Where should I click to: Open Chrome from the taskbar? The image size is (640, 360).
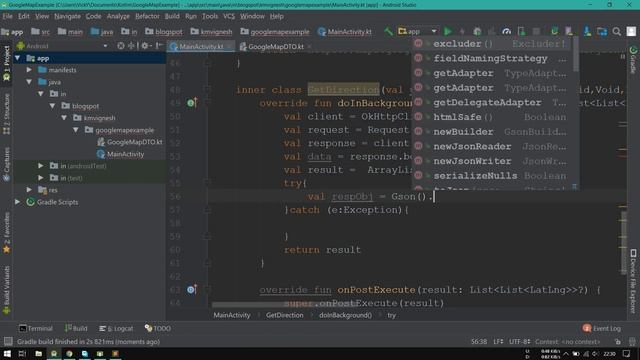[x=69, y=353]
